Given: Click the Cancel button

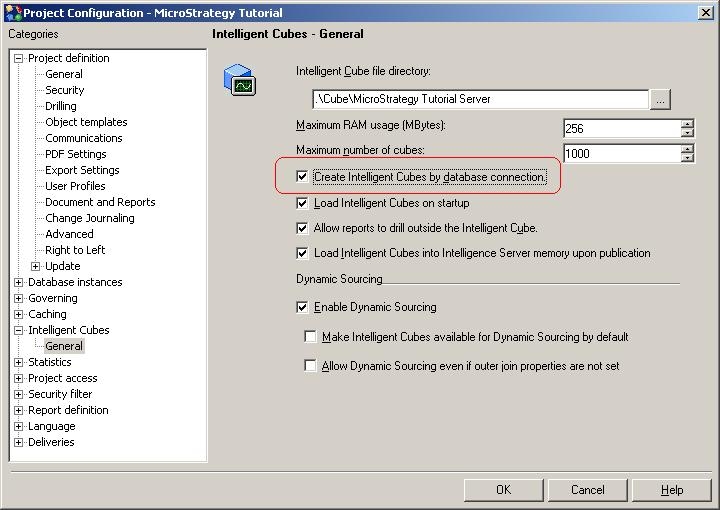Looking at the screenshot, I should point(588,490).
